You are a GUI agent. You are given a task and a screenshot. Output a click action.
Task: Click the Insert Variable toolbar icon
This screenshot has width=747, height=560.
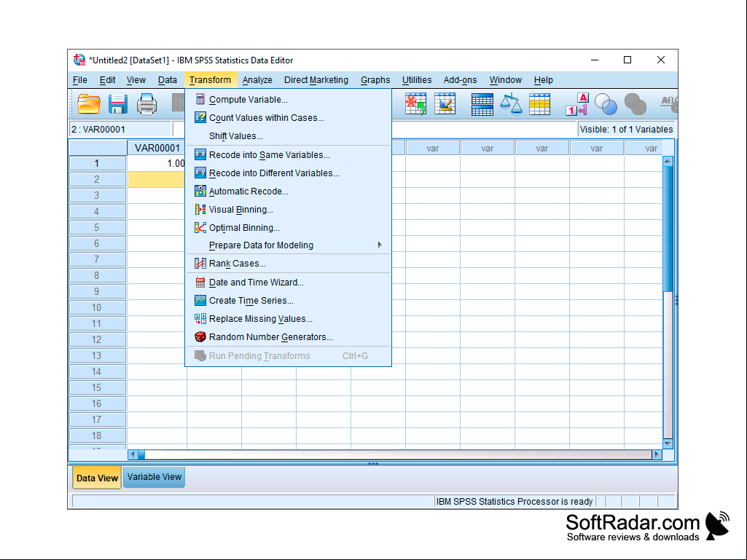tap(445, 104)
